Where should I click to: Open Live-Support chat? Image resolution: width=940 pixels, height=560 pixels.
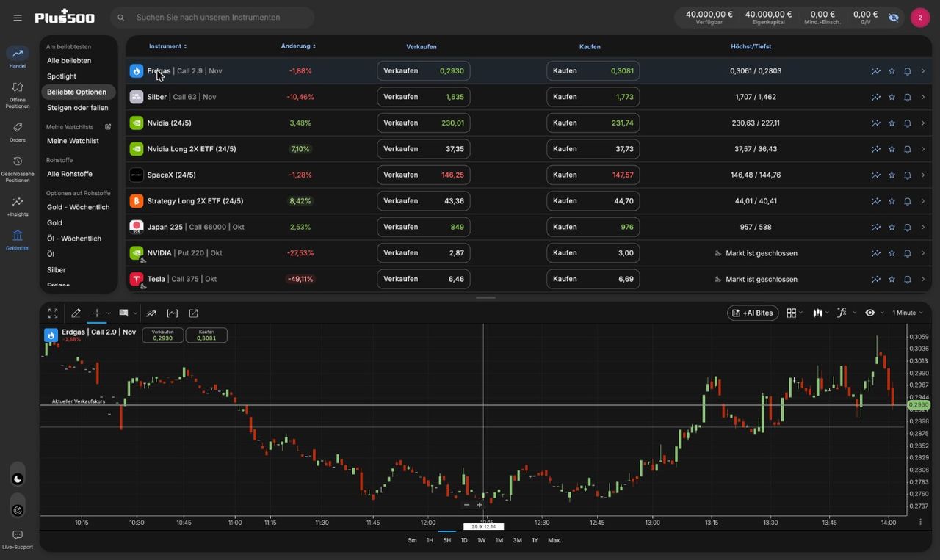coord(18,539)
